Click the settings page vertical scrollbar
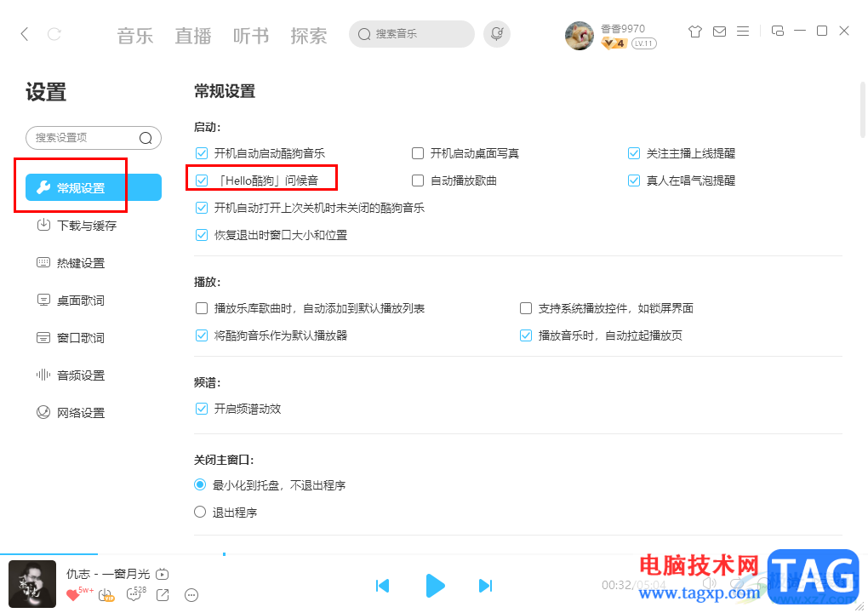 [862, 110]
